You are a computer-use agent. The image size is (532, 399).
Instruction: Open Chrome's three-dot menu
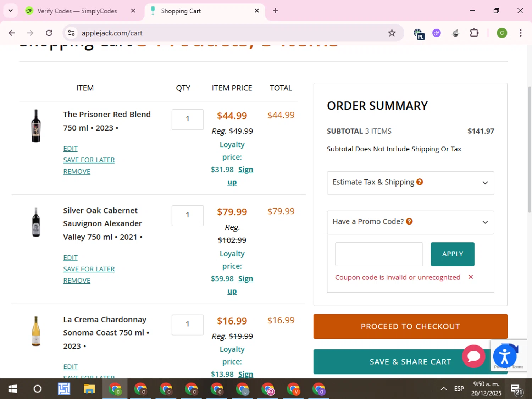(520, 33)
